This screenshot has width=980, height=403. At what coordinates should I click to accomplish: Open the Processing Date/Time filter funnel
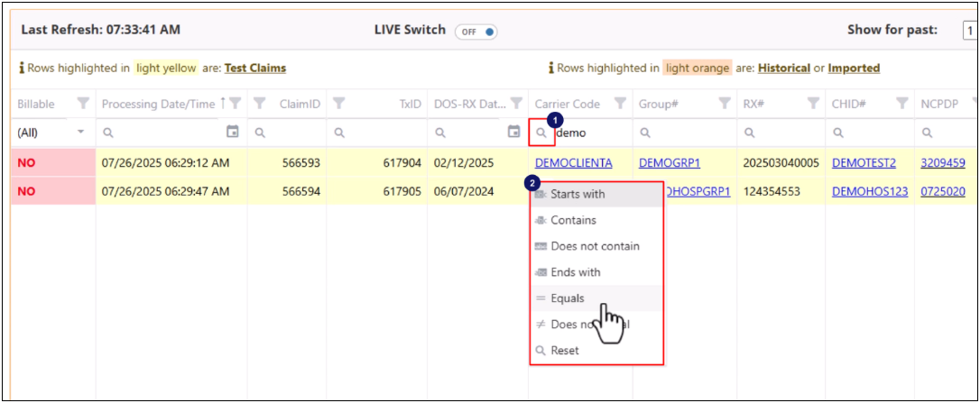235,104
